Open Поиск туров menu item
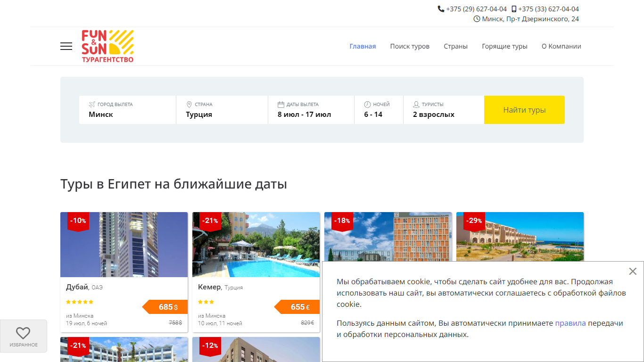 coord(410,46)
